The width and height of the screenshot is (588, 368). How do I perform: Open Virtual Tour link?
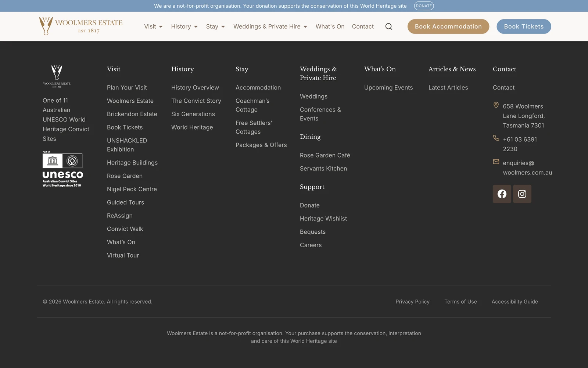pyautogui.click(x=123, y=255)
